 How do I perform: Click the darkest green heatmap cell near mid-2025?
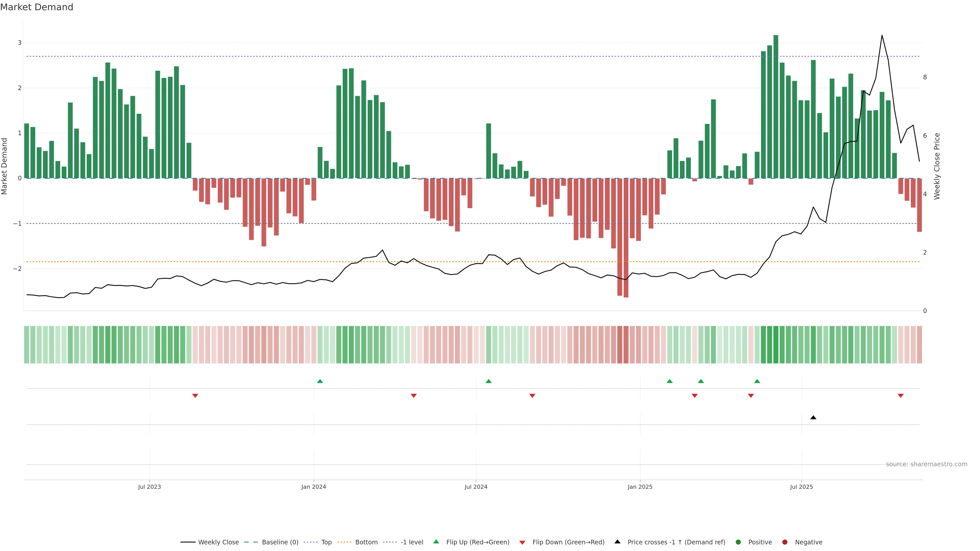[x=776, y=345]
